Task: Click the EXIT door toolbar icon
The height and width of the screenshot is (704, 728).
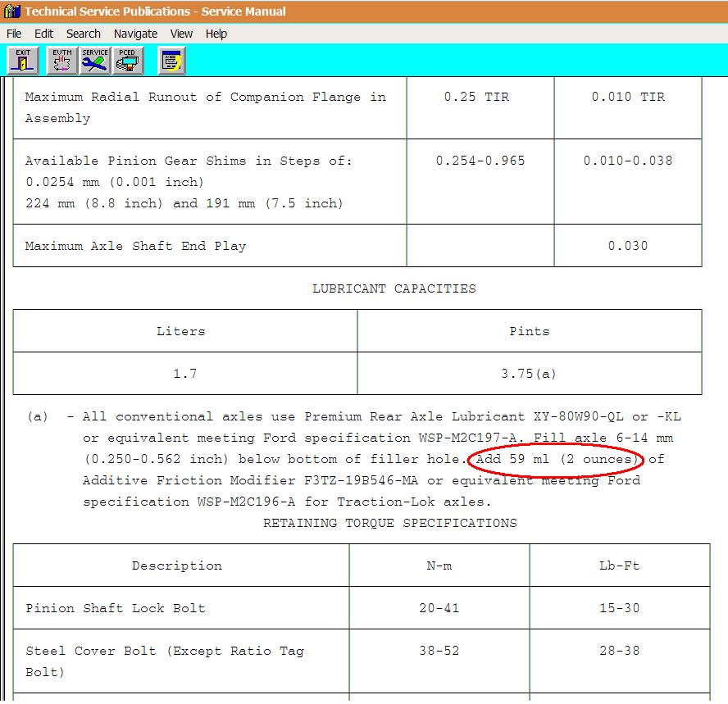Action: coord(23,61)
